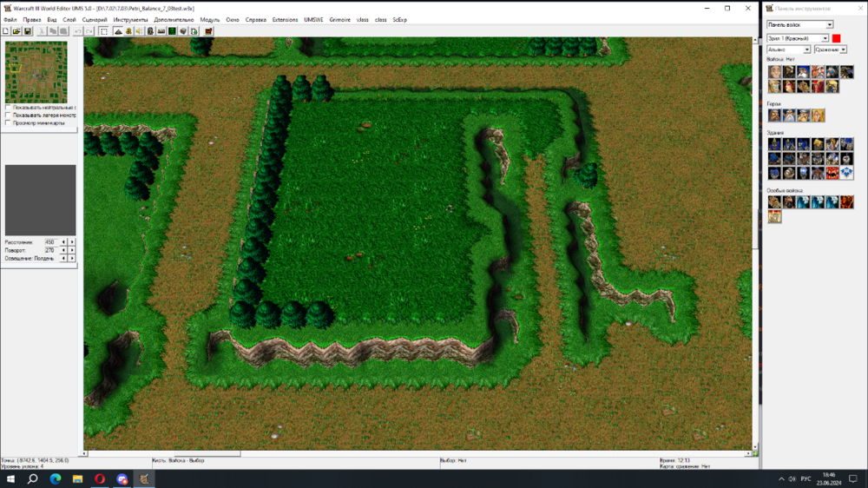Viewport: 868px width, 488px height.
Task: Select the first unit portrait under Войска
Action: (774, 72)
